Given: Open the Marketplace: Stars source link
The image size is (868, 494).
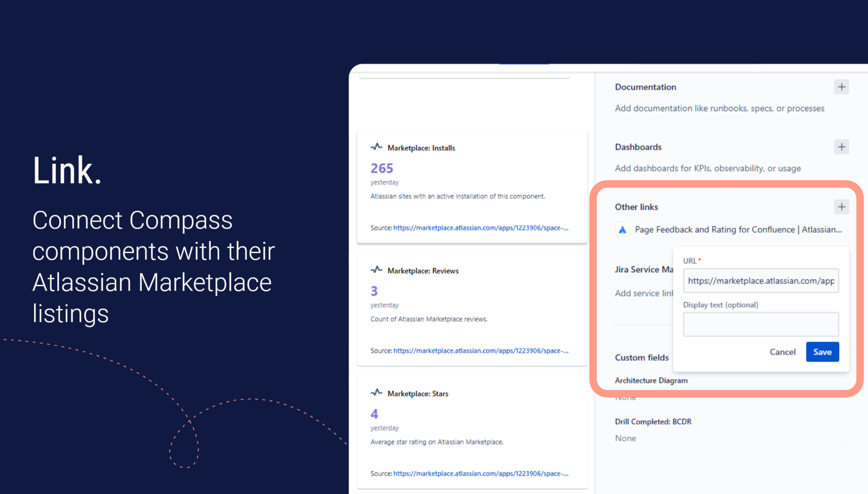Looking at the screenshot, I should click(x=481, y=473).
